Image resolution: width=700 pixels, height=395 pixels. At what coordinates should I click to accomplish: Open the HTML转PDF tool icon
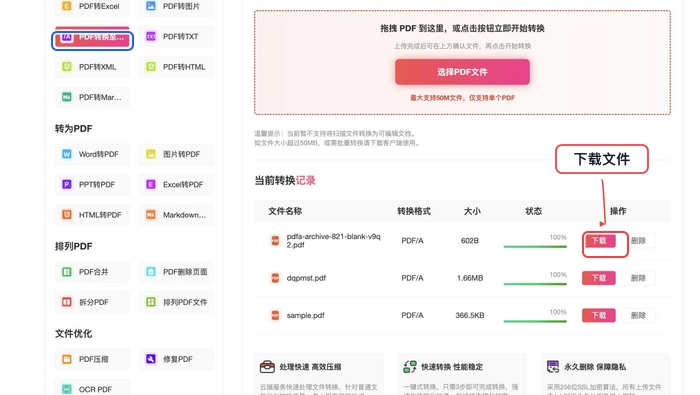(x=67, y=215)
